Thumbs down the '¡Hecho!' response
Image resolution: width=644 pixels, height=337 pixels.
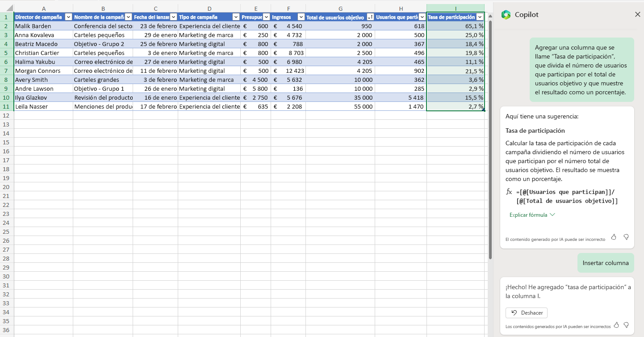coord(626,324)
